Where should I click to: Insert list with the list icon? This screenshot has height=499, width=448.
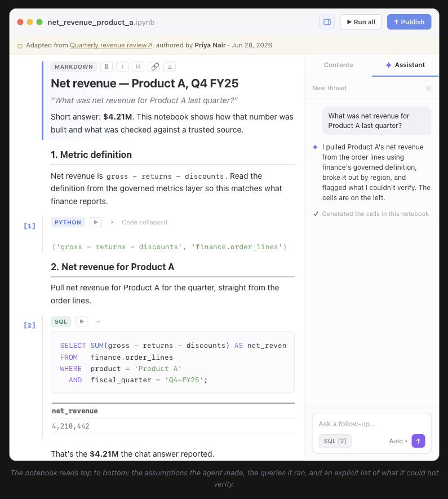pyautogui.click(x=170, y=67)
